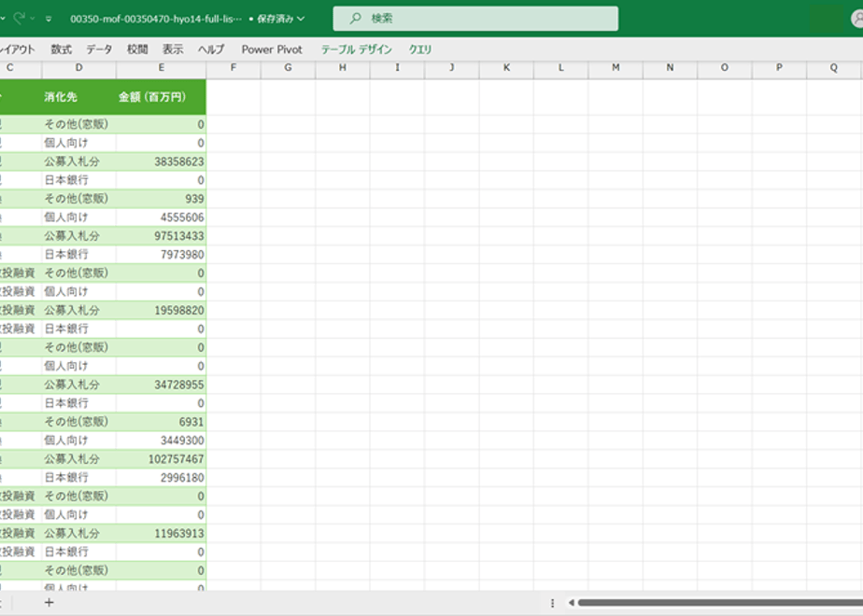This screenshot has height=616, width=863.
Task: Select column M by its header
Action: tap(615, 67)
